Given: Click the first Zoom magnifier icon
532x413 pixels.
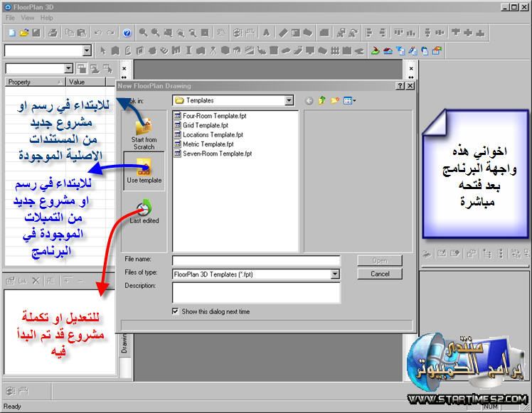Looking at the screenshot, I should pyautogui.click(x=143, y=33).
